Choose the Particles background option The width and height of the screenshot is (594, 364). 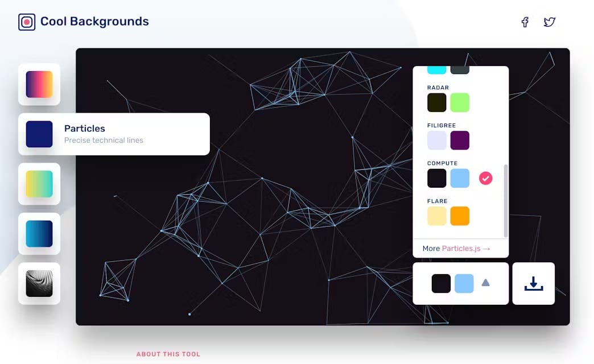click(x=114, y=134)
